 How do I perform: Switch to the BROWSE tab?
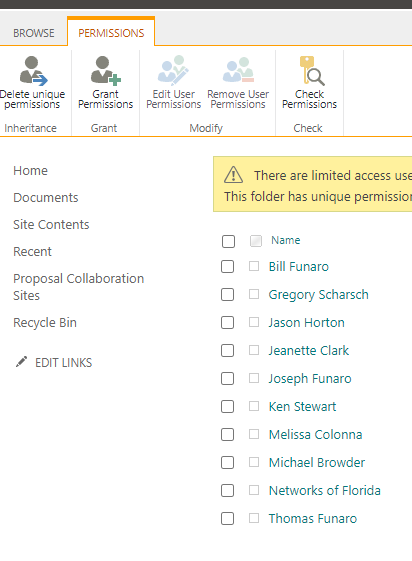[34, 33]
